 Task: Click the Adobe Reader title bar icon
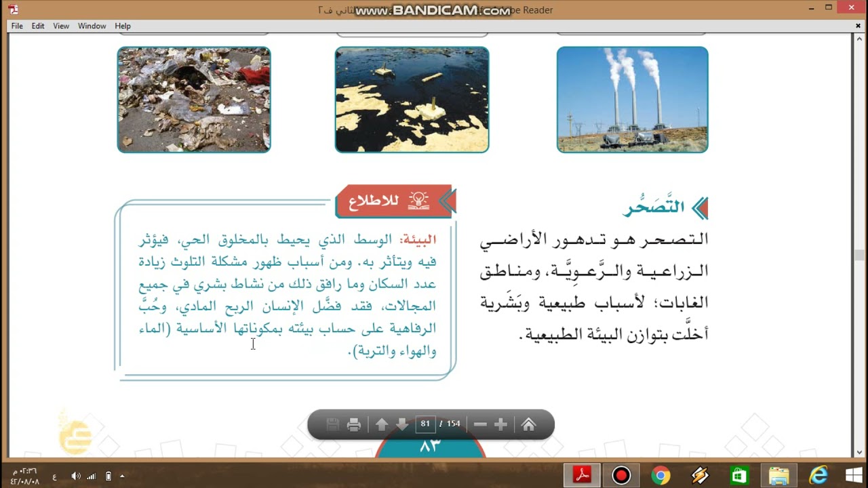(14, 9)
